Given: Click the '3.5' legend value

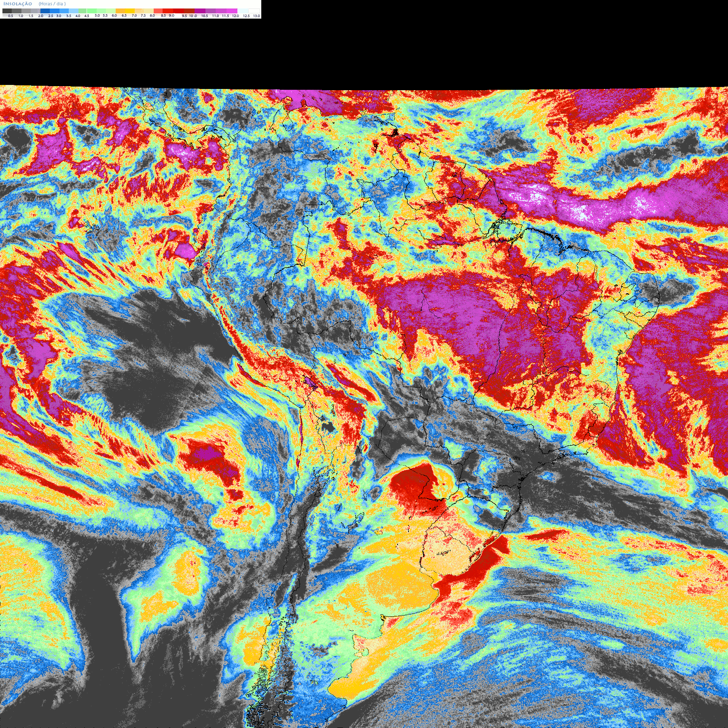Looking at the screenshot, I should pyautogui.click(x=69, y=16).
